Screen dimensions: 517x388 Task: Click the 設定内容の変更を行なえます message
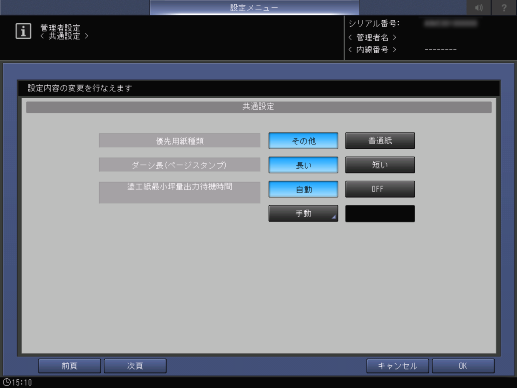pyautogui.click(x=80, y=88)
